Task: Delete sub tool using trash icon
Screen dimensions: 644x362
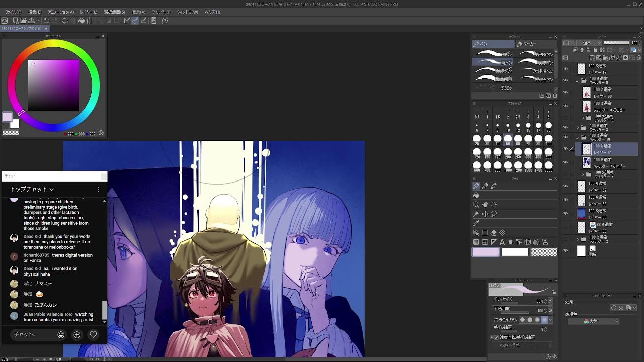Action: click(555, 95)
